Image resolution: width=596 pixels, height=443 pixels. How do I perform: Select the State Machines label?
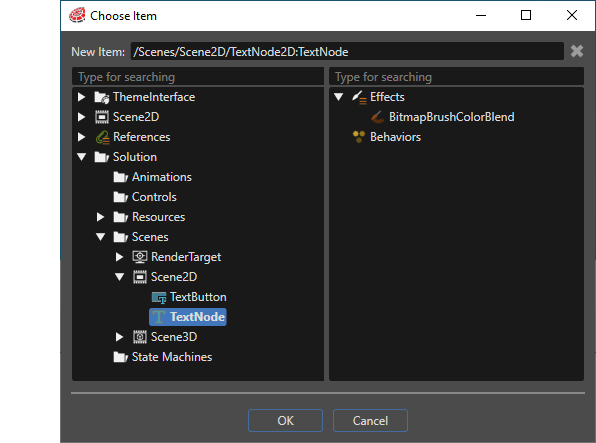click(x=172, y=357)
